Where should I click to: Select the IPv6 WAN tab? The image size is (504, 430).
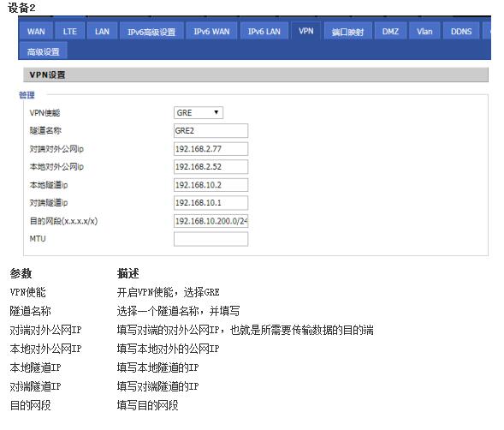211,31
